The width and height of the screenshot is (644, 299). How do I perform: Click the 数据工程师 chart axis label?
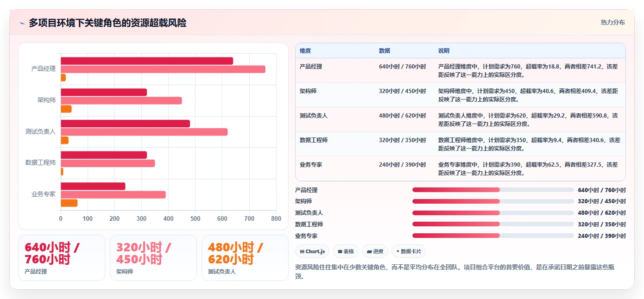click(x=40, y=162)
